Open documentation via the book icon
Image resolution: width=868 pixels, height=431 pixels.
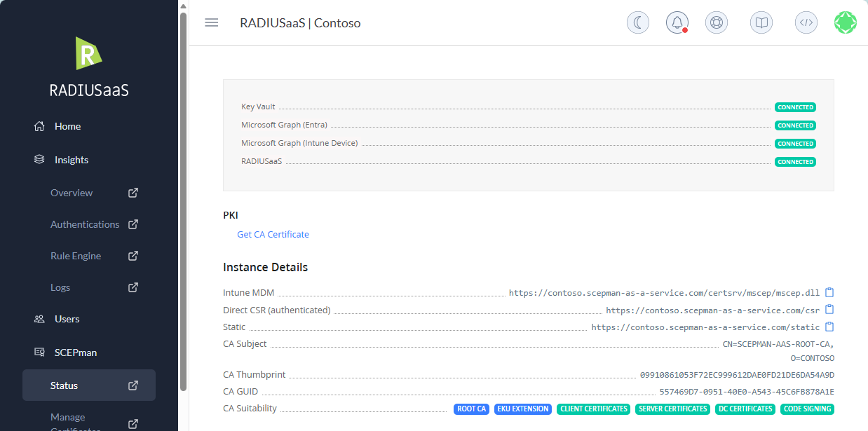(x=761, y=22)
